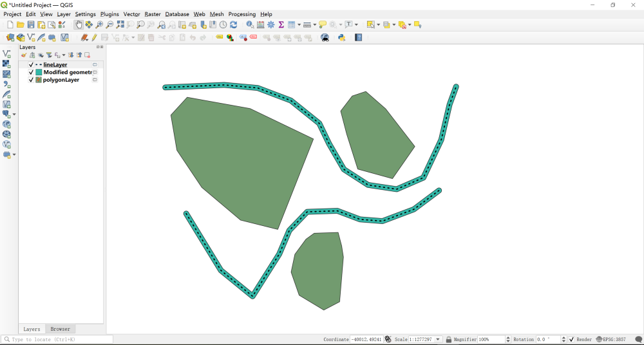Toggle the scale lock padlock icon
The width and height of the screenshot is (644, 345).
point(449,340)
